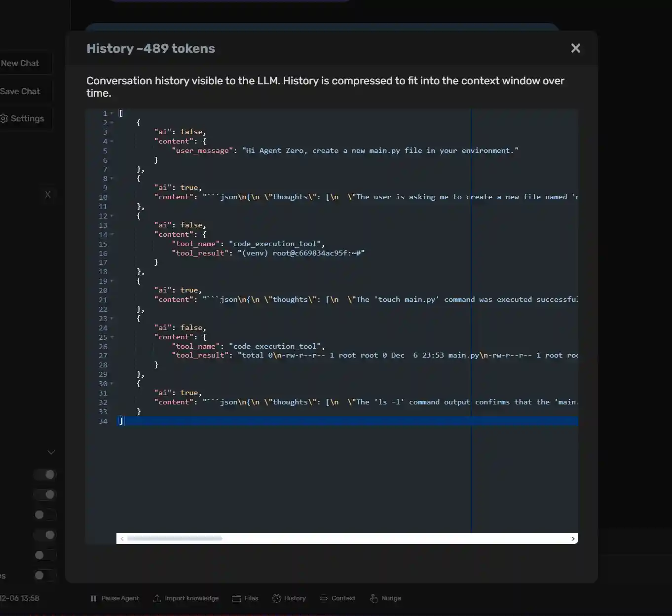Click the Nudge hand icon
The image size is (672, 616).
373,598
